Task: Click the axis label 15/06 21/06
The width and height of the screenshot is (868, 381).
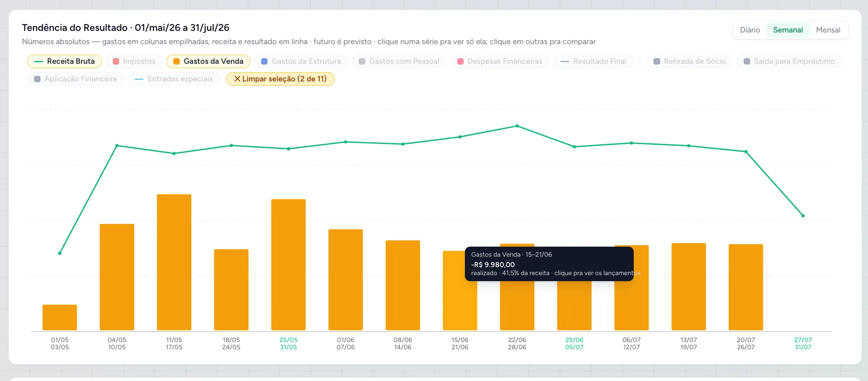Action: coord(460,344)
